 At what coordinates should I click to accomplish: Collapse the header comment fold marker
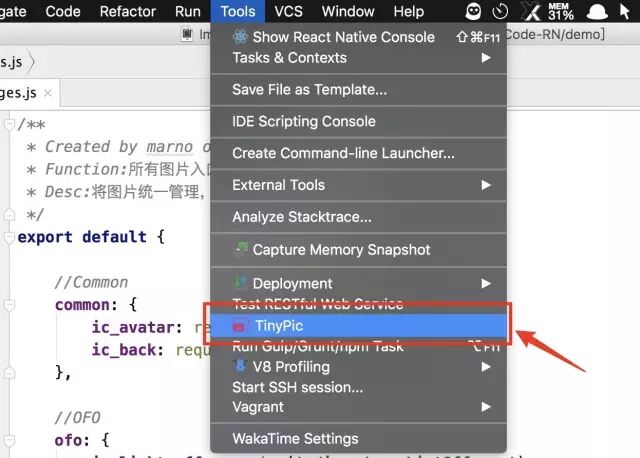point(9,125)
